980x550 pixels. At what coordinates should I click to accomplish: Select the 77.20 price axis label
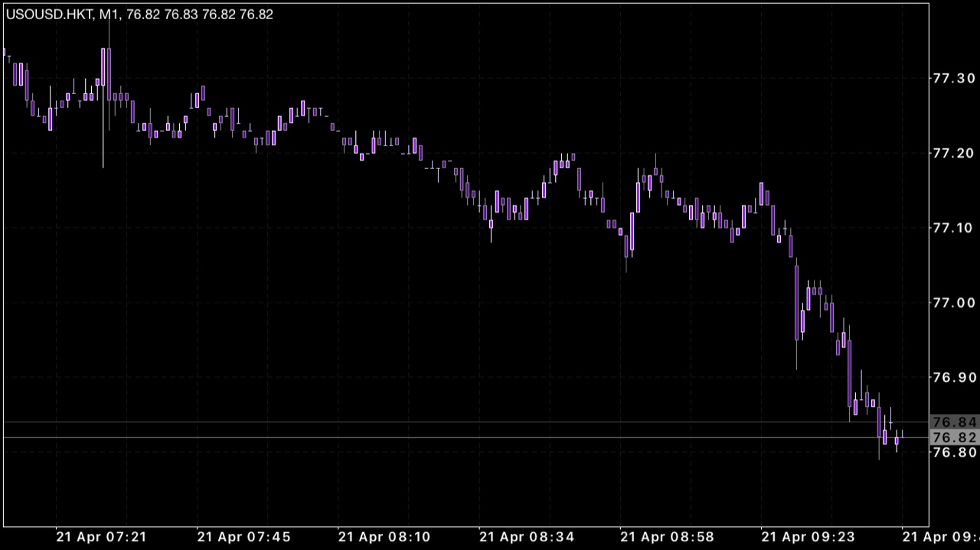pyautogui.click(x=954, y=153)
